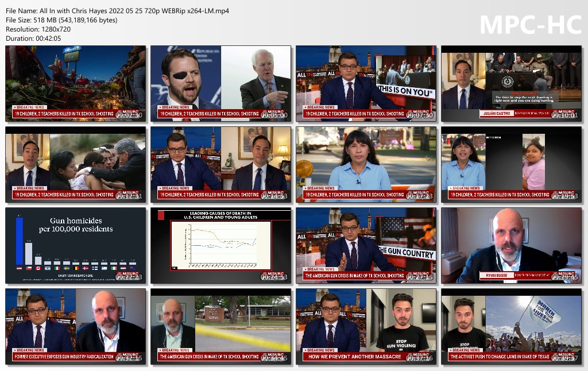This screenshot has width=588, height=371.
Task: Open thumbnail of Castro beside grieving family
Action: pyautogui.click(x=75, y=165)
